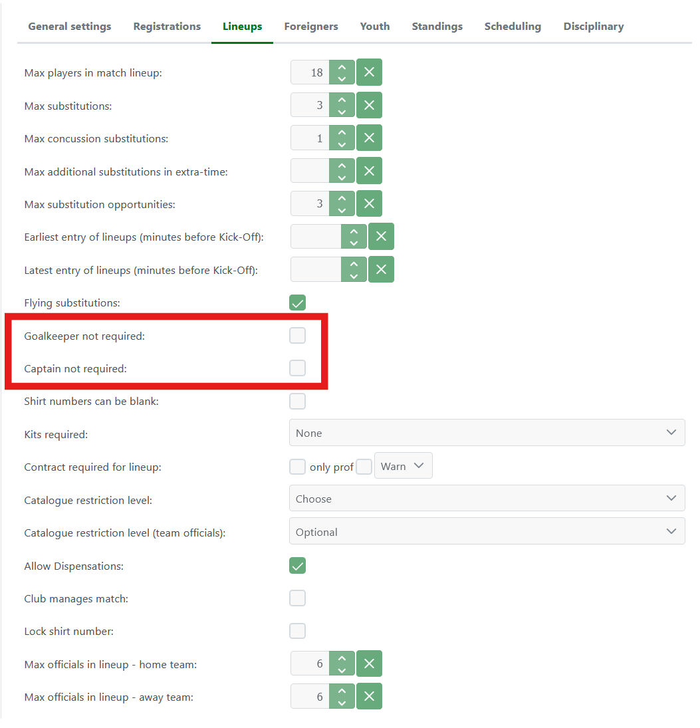
Task: Click the Max players in match lineup field
Action: [310, 72]
